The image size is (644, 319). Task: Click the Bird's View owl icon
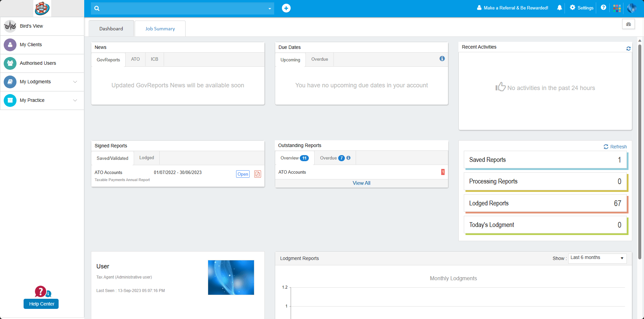10,26
